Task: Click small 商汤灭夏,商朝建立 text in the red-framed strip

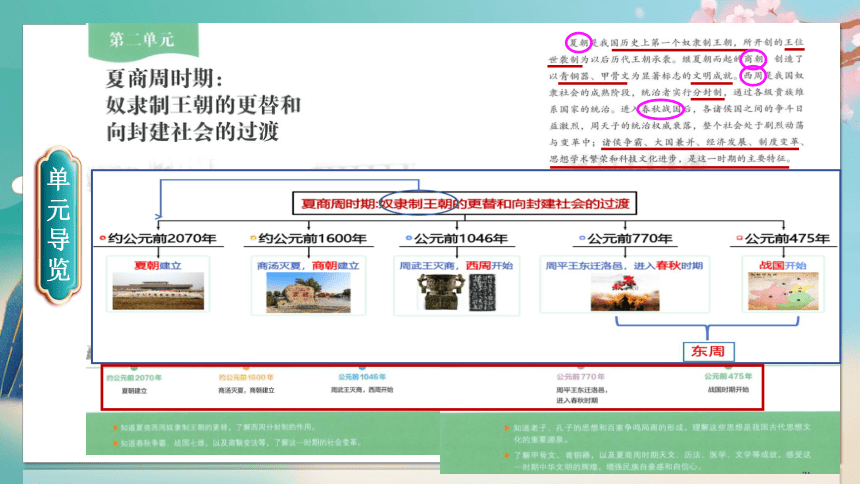Action: pos(246,390)
